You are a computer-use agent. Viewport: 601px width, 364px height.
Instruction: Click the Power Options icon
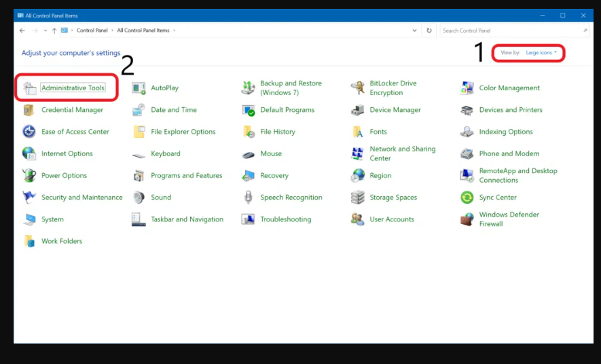click(29, 176)
